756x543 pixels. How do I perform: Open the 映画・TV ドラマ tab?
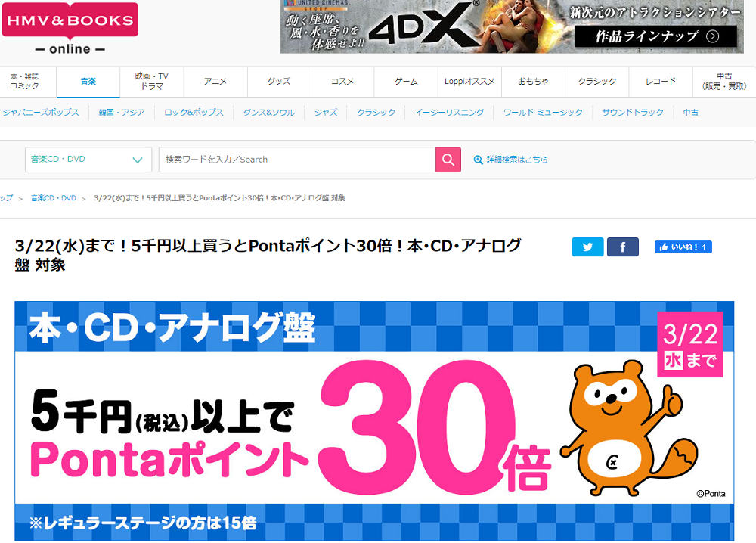pos(152,82)
